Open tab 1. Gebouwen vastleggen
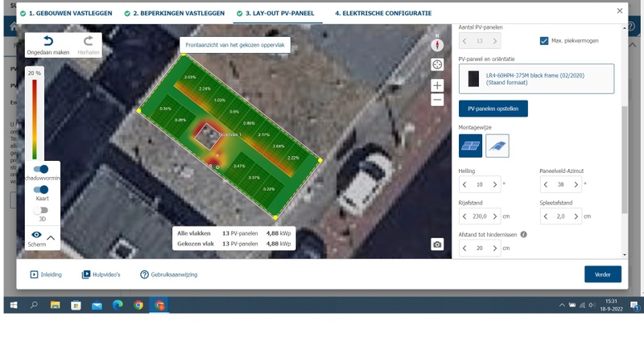Screen dimensions: 644x362 click(x=66, y=13)
